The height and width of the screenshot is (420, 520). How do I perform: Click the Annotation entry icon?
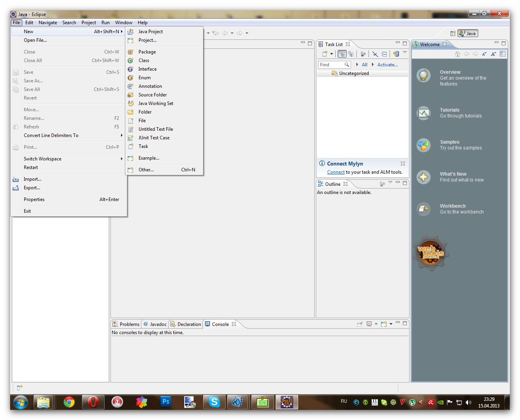131,86
